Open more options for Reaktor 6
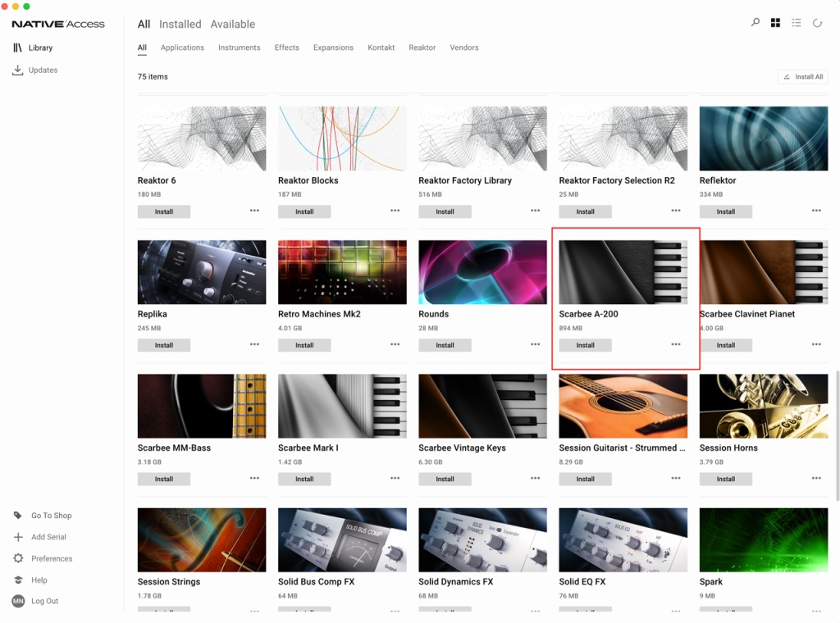The width and height of the screenshot is (840, 623). coord(254,211)
